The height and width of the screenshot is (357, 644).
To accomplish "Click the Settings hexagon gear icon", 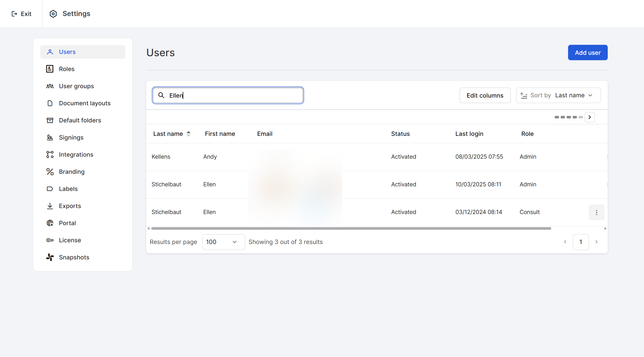I will click(x=53, y=14).
